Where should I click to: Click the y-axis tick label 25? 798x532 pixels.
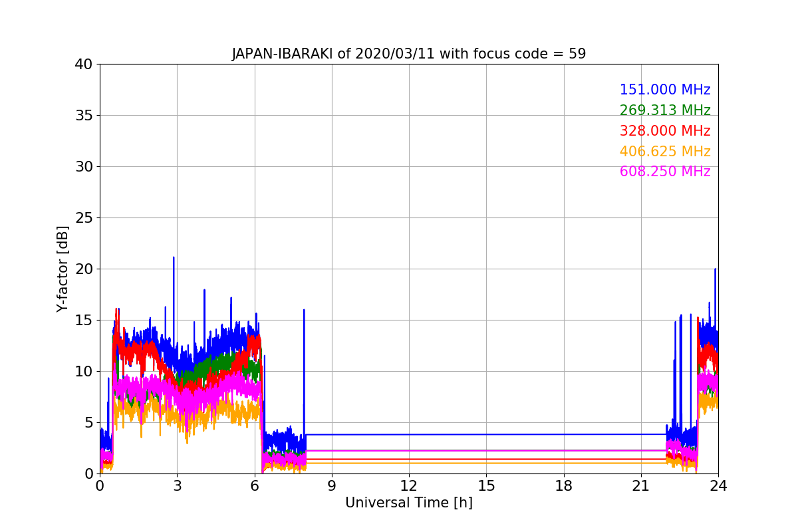(84, 218)
